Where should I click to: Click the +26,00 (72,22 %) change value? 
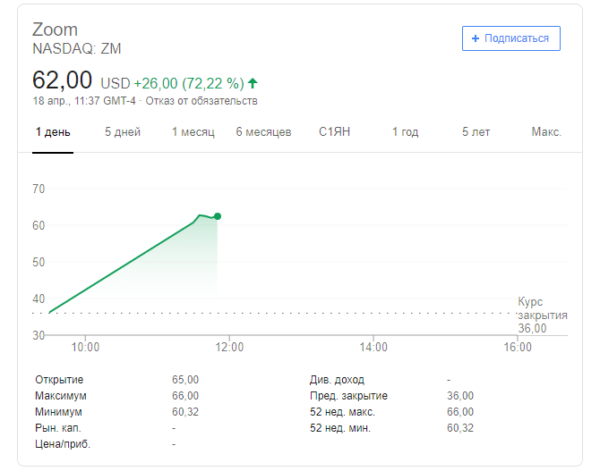tap(189, 83)
